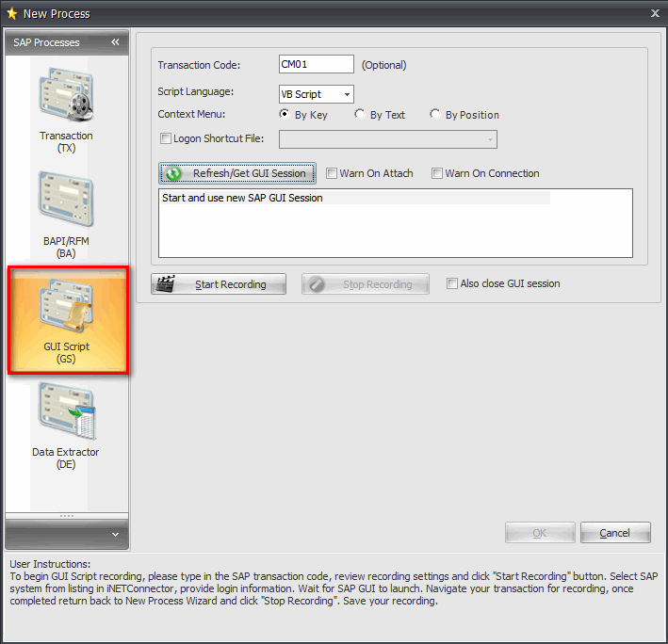Viewport: 668px width, 644px height.
Task: Click the SAP Processes panel header
Action: pyautogui.click(x=67, y=42)
